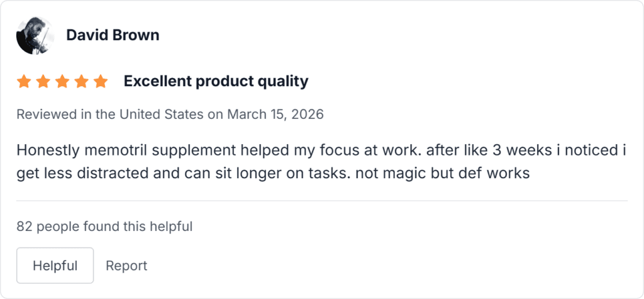Select the third star in the rating
Image resolution: width=644 pixels, height=299 pixels.
(x=62, y=82)
